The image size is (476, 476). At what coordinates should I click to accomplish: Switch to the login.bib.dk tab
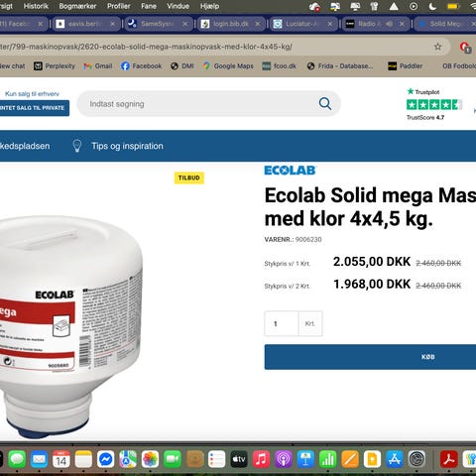(226, 24)
